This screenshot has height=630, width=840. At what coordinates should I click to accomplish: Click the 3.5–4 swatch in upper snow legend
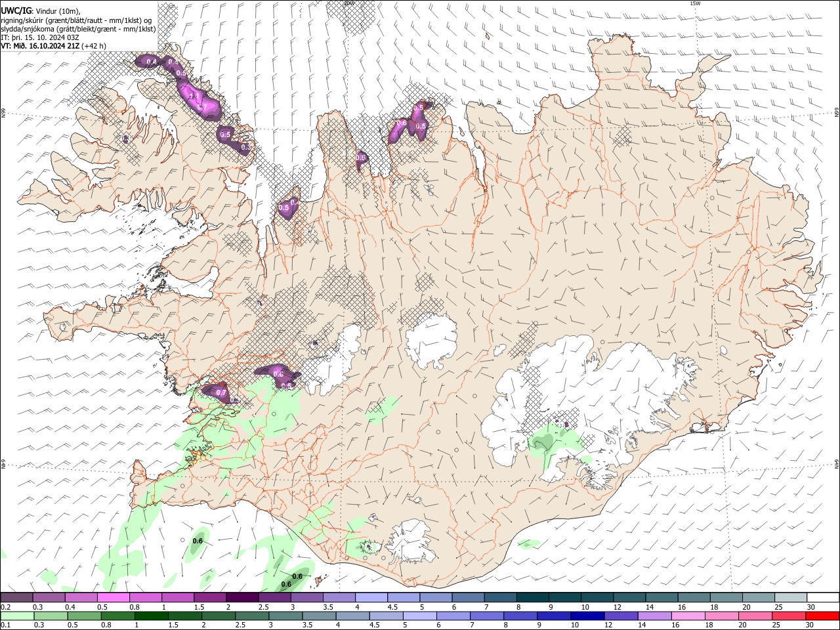click(339, 598)
